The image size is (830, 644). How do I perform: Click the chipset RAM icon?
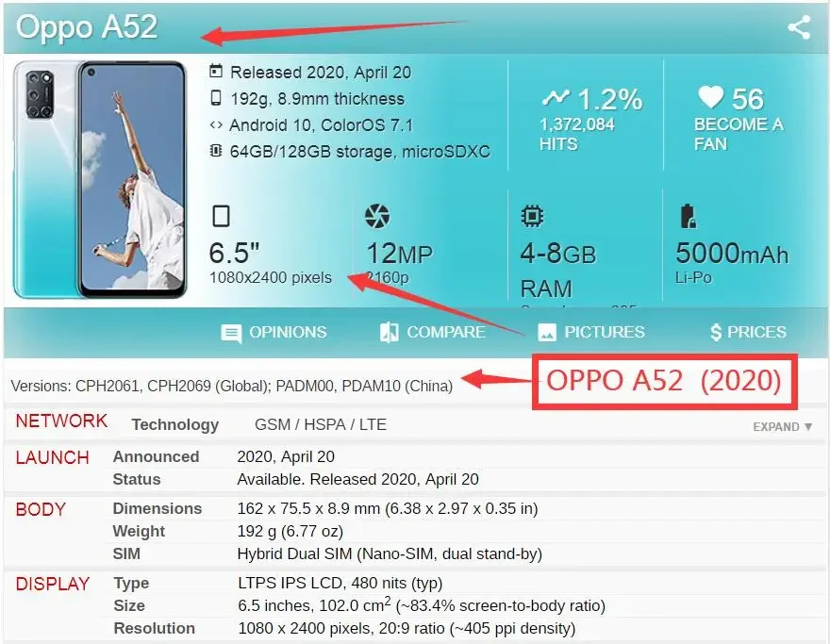pyautogui.click(x=532, y=216)
